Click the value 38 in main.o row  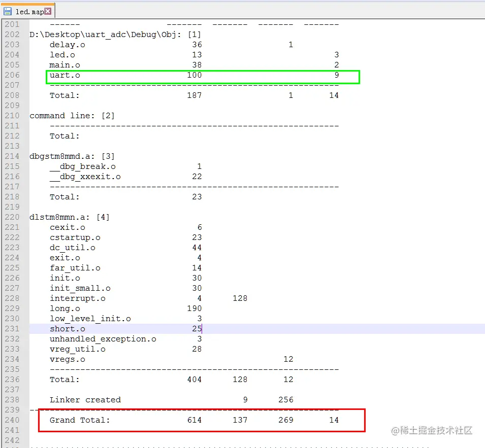pyautogui.click(x=197, y=65)
